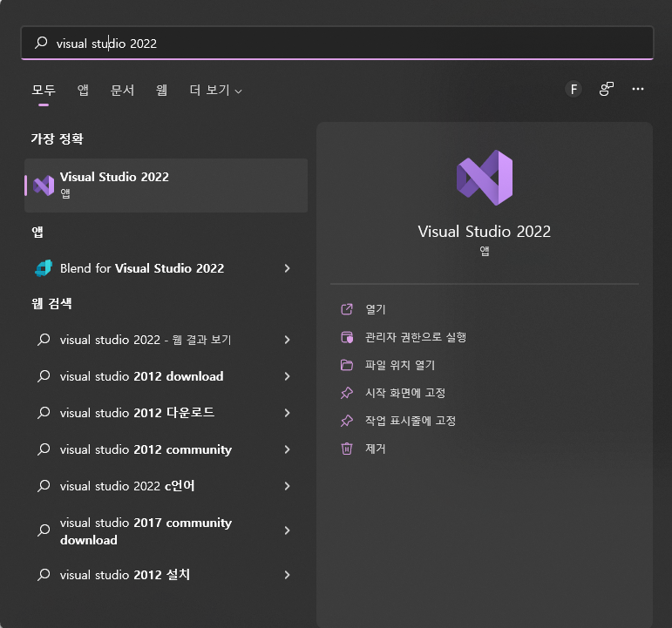672x628 pixels.
Task: Click in the search text field
Action: tap(336, 43)
